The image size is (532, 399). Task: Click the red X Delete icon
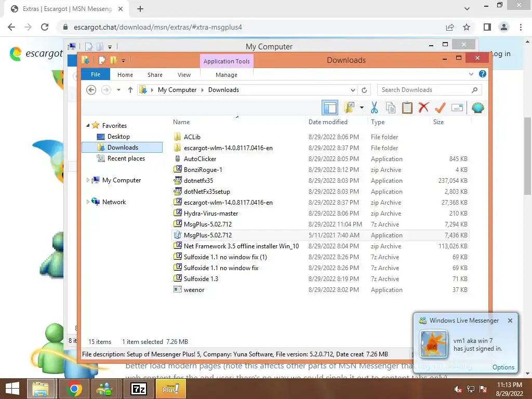(423, 108)
